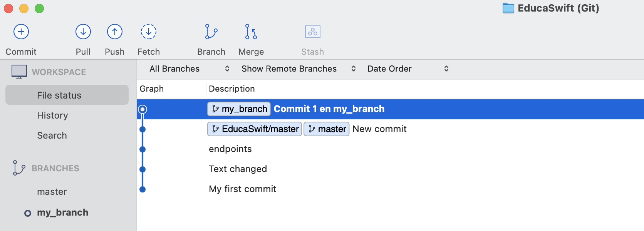The image size is (644, 231).
Task: Create a new branch with Branch icon
Action: tap(211, 32)
